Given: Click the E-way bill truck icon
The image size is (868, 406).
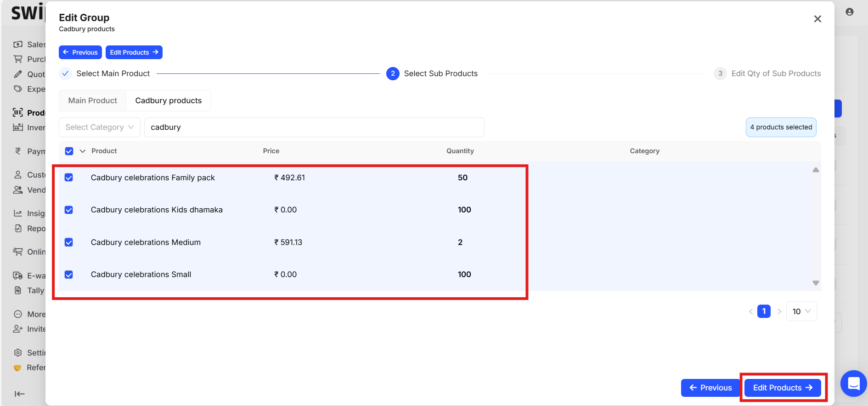Looking at the screenshot, I should 18,275.
